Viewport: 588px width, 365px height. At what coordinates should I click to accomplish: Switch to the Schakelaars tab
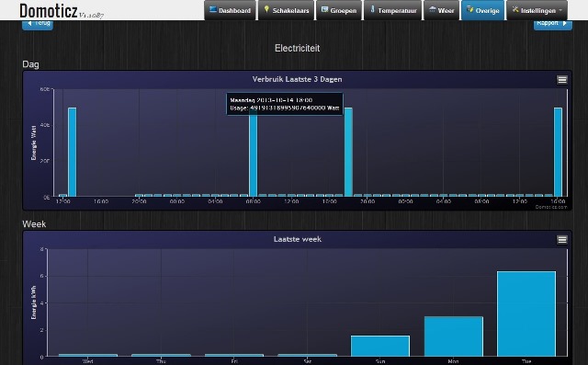tap(287, 10)
